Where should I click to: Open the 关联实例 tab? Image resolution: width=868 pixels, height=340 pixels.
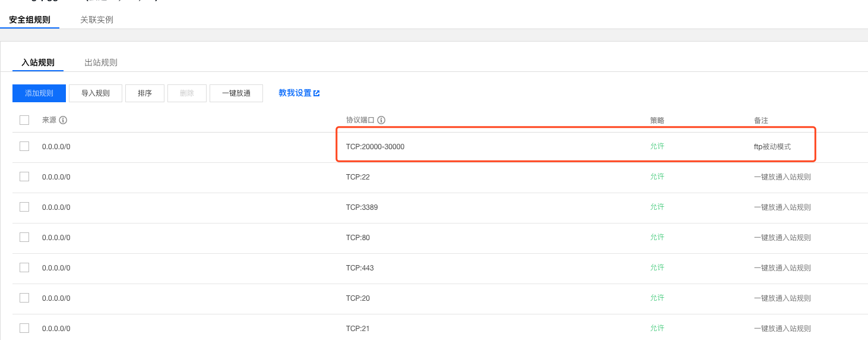(x=97, y=20)
